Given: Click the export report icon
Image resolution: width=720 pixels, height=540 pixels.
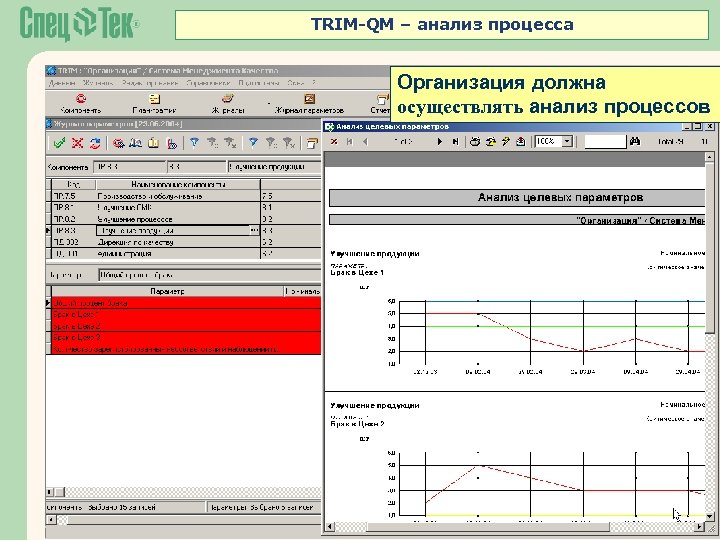Looking at the screenshot, I should click(x=521, y=141).
